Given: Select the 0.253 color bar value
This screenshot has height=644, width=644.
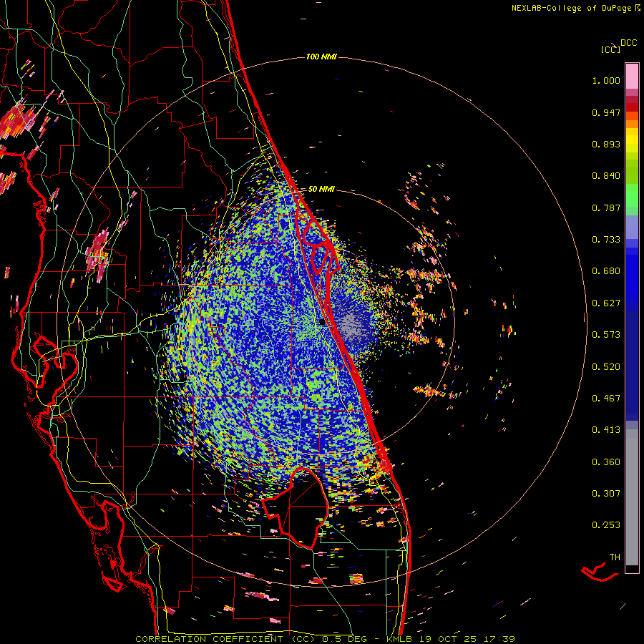Looking at the screenshot, I should pos(606,525).
